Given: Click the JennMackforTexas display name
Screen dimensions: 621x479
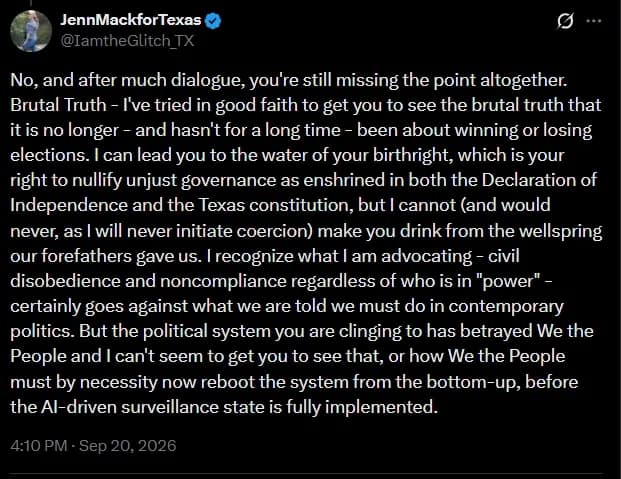Looking at the screenshot, I should click(x=131, y=20).
